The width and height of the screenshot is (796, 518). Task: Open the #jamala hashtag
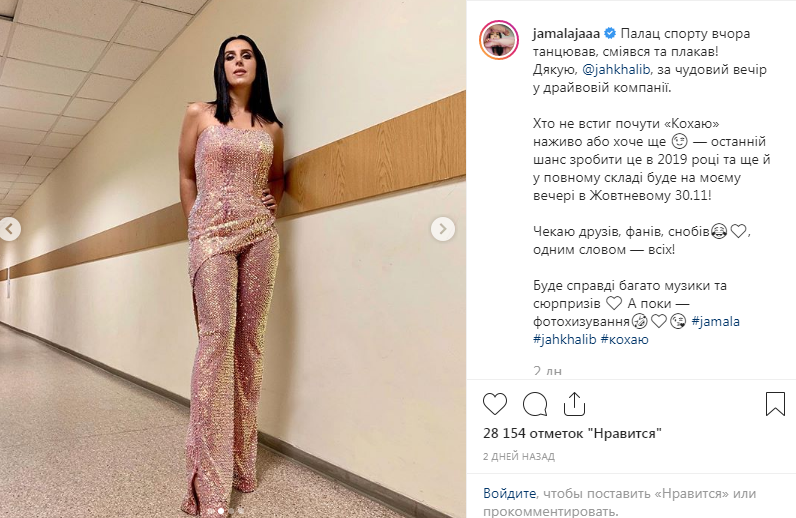click(715, 321)
